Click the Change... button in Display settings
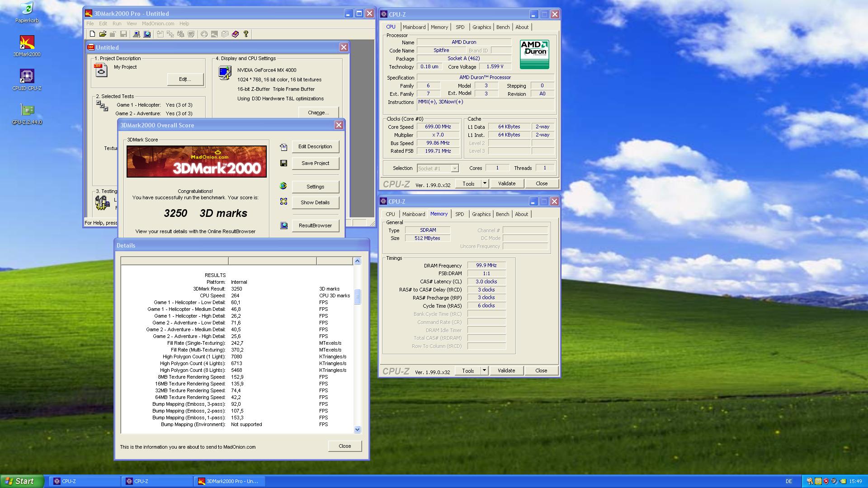Image resolution: width=868 pixels, height=488 pixels. 318,113
